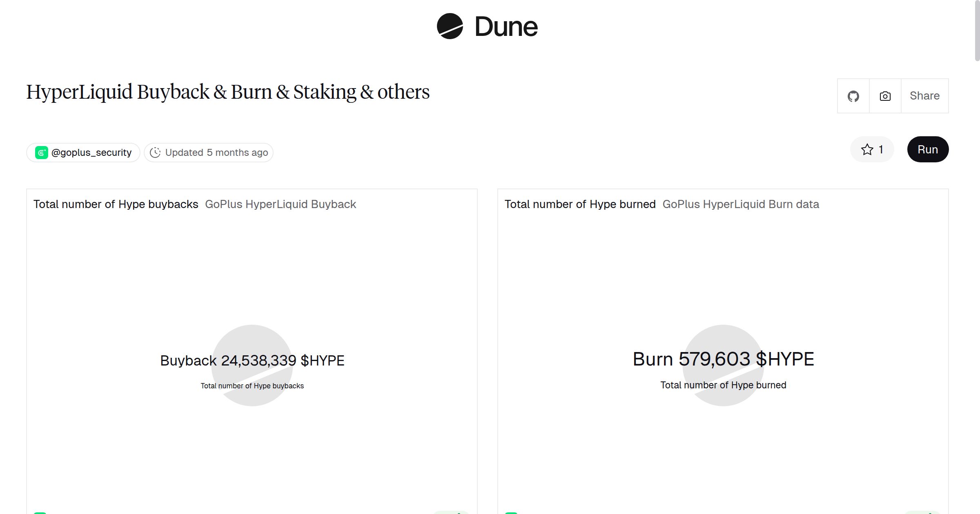Click the green GoPlus avatar in author badge
The image size is (980, 514).
tap(41, 152)
